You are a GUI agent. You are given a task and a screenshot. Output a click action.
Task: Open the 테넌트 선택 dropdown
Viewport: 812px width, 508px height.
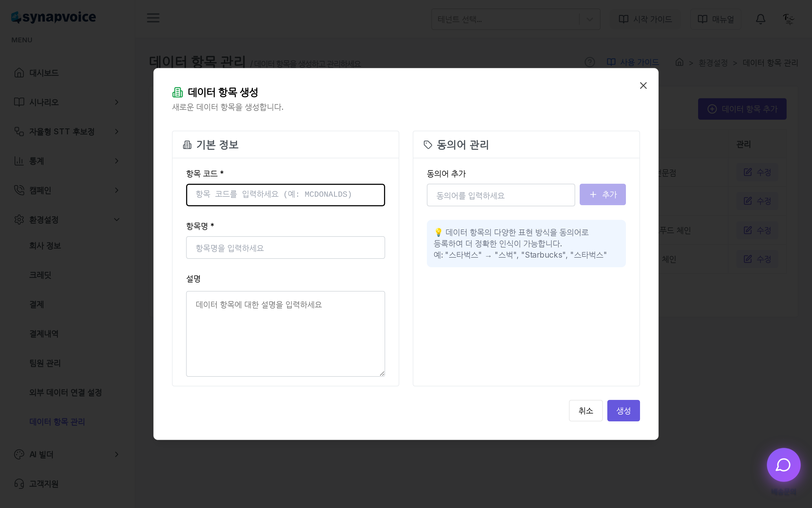[516, 19]
